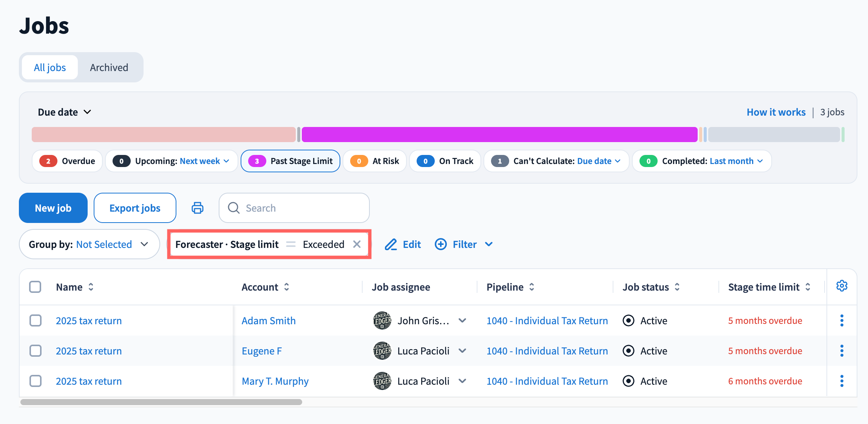Image resolution: width=868 pixels, height=424 pixels.
Task: Select the On Track status chip
Action: (445, 161)
